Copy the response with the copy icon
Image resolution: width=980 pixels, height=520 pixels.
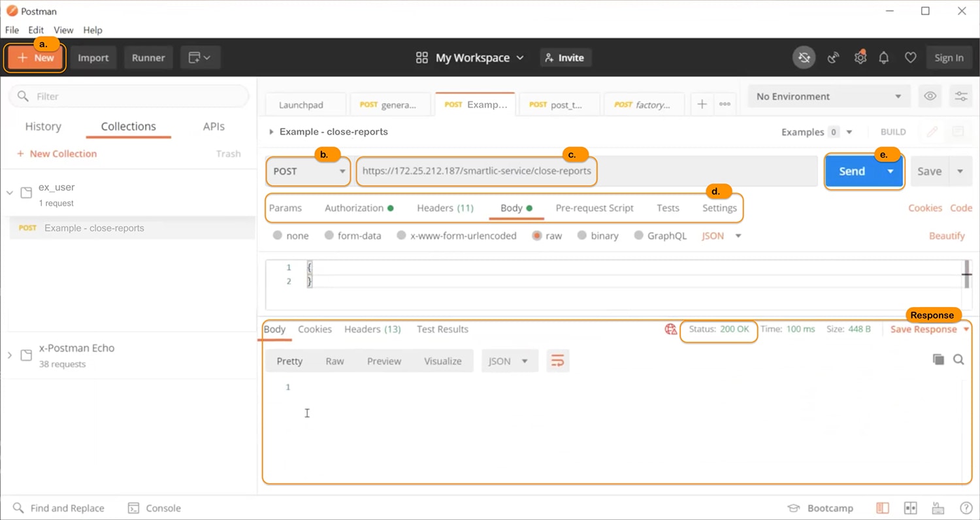938,359
